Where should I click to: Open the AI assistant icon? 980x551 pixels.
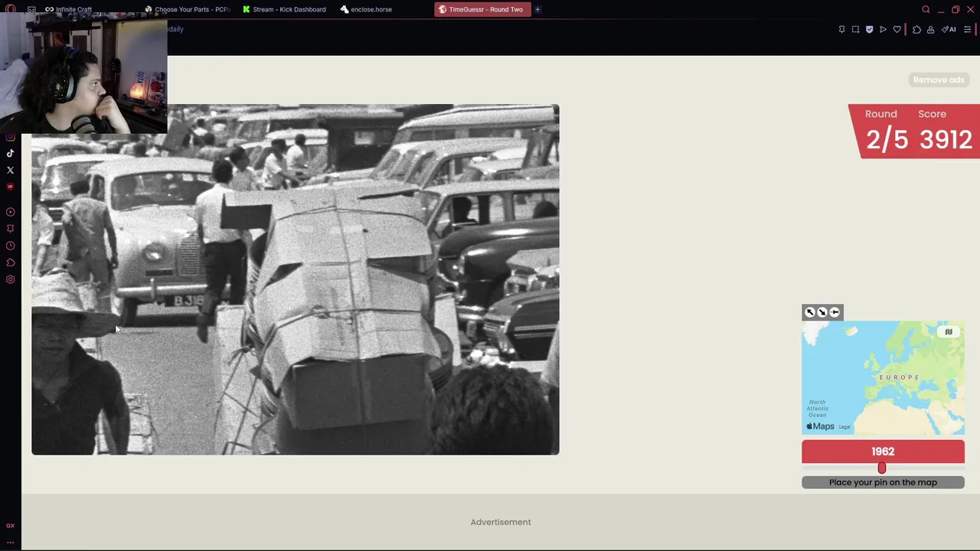949,29
